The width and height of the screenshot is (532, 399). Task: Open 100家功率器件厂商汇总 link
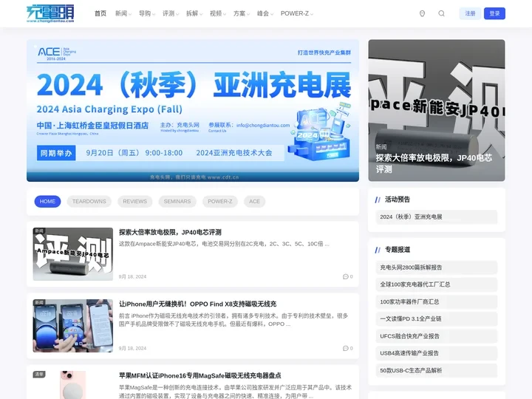pyautogui.click(x=437, y=301)
